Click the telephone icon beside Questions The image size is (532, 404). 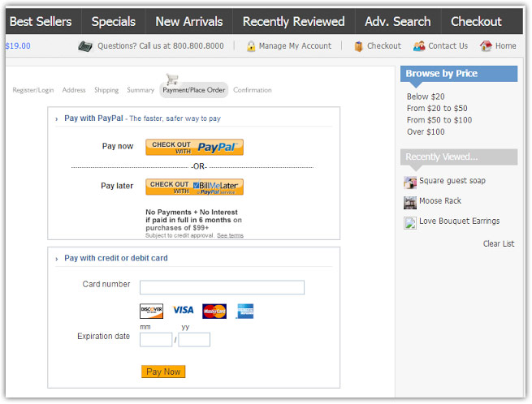(84, 46)
